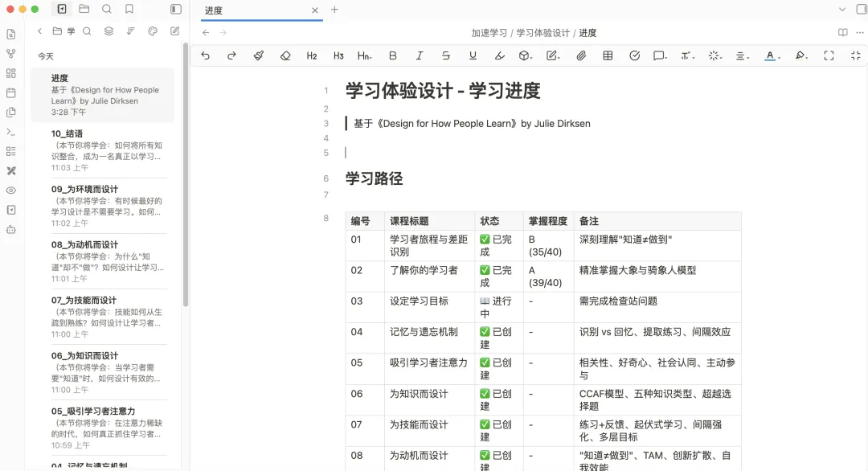Expand the tab list chevron

842,10
